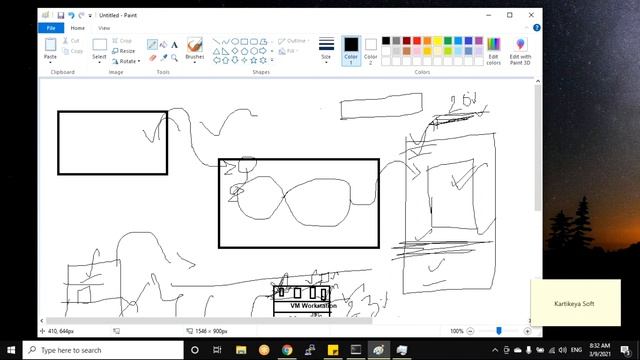Pick the red color swatch
This screenshot has width=640, height=360.
[417, 40]
